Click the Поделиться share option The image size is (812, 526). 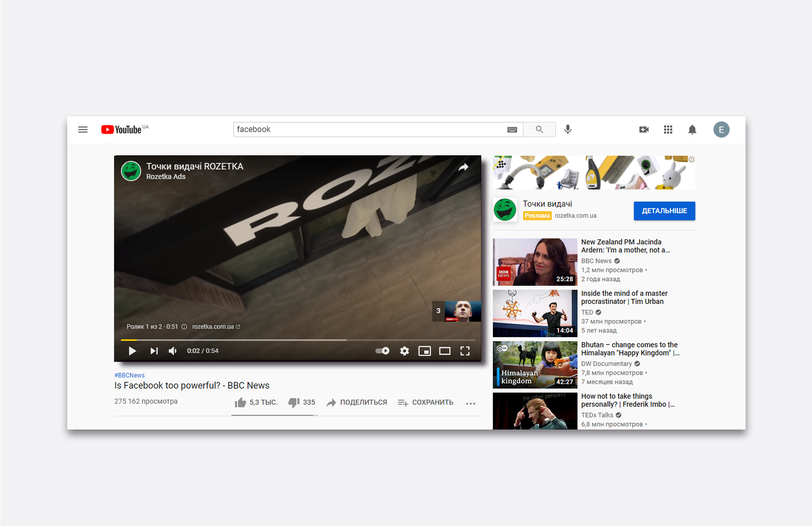[x=357, y=402]
